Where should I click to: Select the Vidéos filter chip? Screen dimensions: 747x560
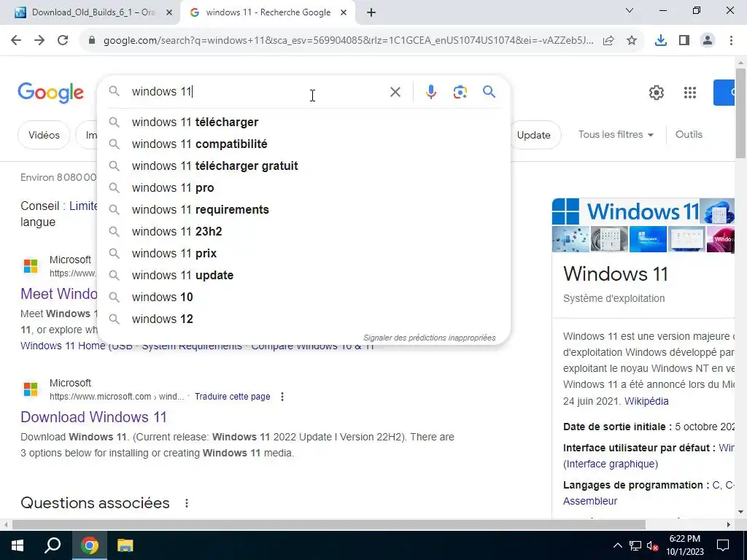click(44, 135)
